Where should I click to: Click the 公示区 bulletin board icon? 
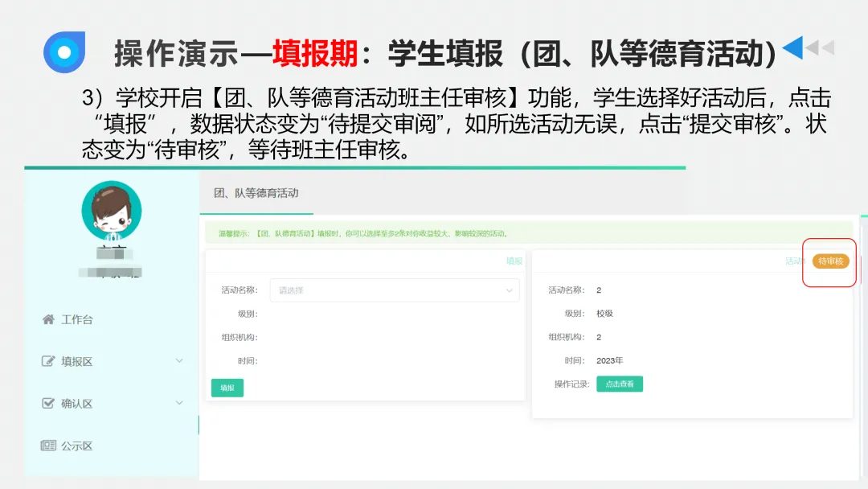[x=48, y=446]
